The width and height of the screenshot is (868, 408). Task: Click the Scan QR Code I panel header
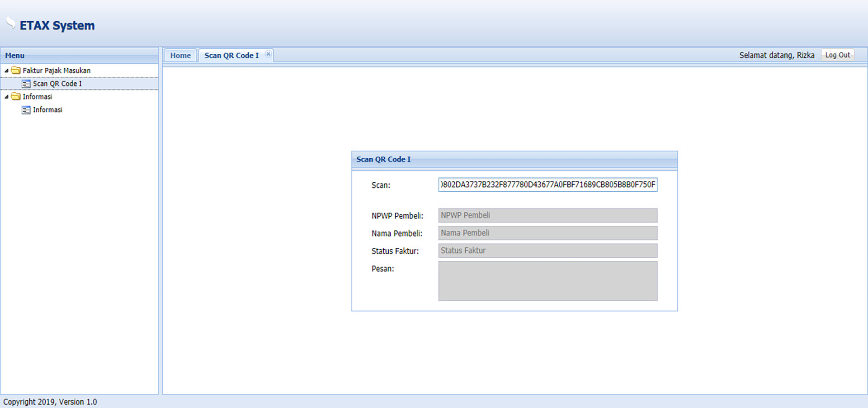click(514, 159)
